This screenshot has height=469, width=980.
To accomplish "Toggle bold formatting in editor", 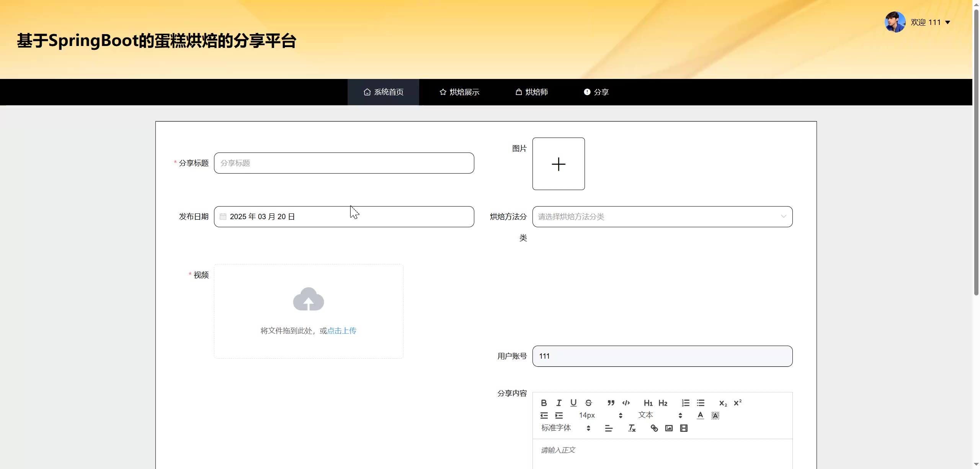I will tap(544, 403).
